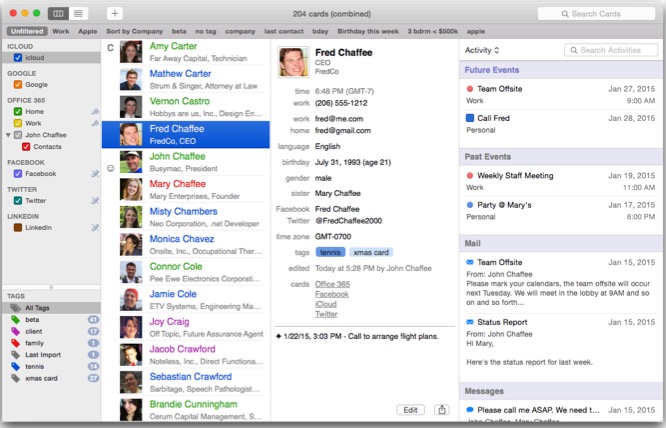This screenshot has width=666, height=428.
Task: Click the tennis tag on Fred's card
Action: [330, 252]
